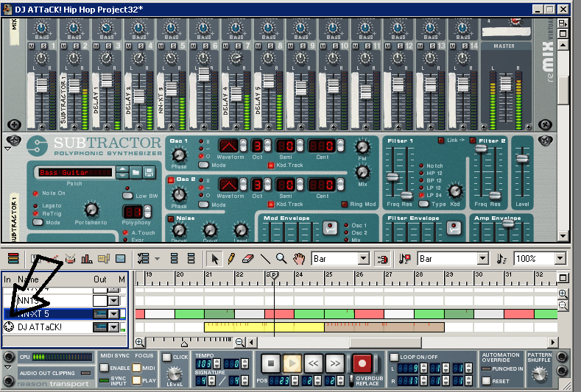Open the snap value Bar dropdown
581x392 pixels.
click(364, 258)
